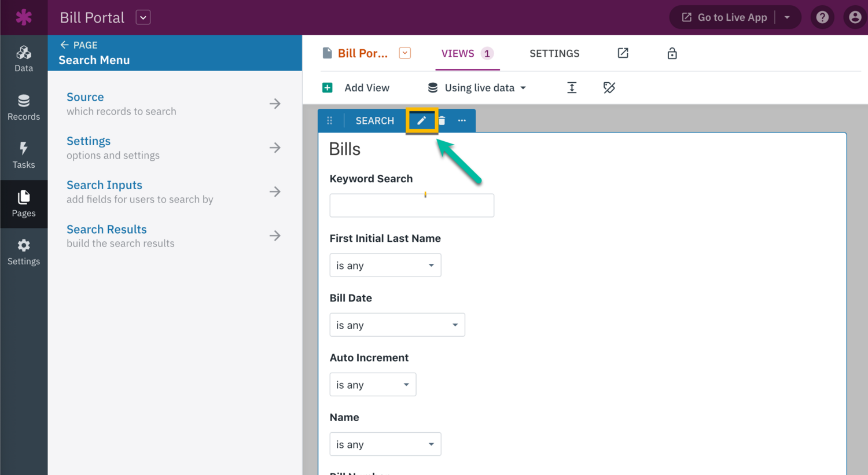Image resolution: width=868 pixels, height=475 pixels.
Task: Switch to the Settings tab
Action: coord(554,53)
